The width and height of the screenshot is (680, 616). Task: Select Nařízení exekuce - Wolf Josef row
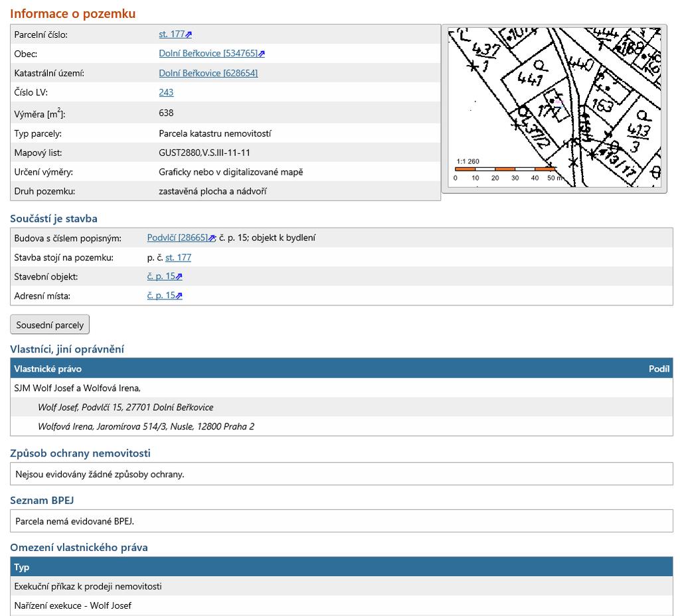coord(341,605)
